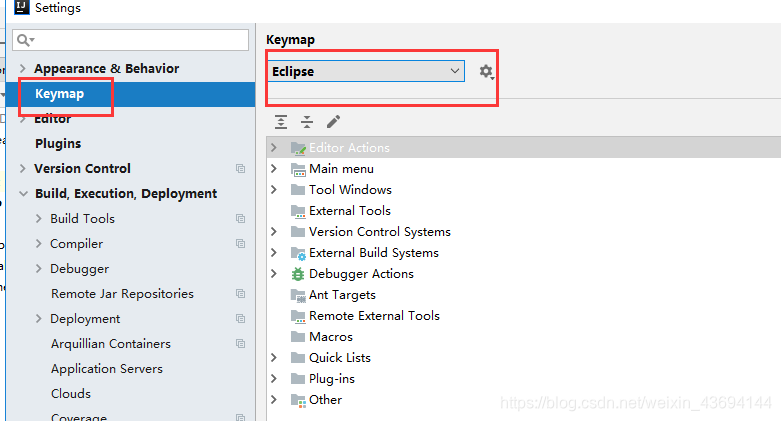Viewport: 781px width, 421px height.
Task: Expand the Plug-ins group
Action: coord(274,379)
